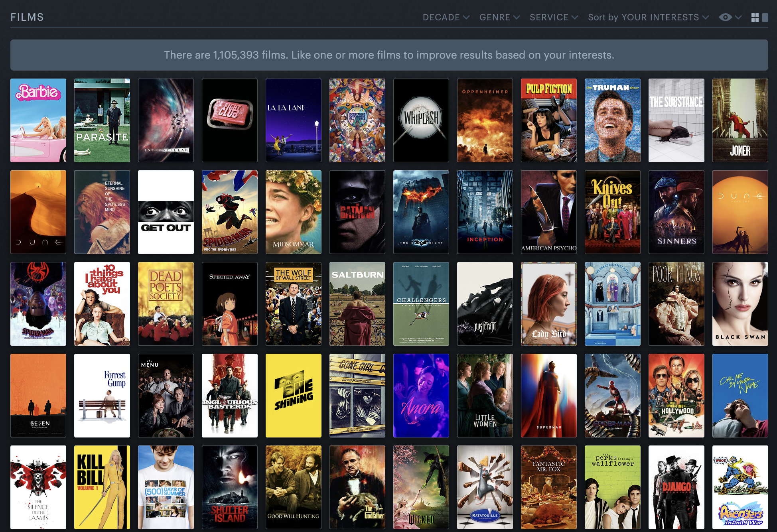Open the Parasite poster
Image resolution: width=777 pixels, height=532 pixels.
pos(102,120)
